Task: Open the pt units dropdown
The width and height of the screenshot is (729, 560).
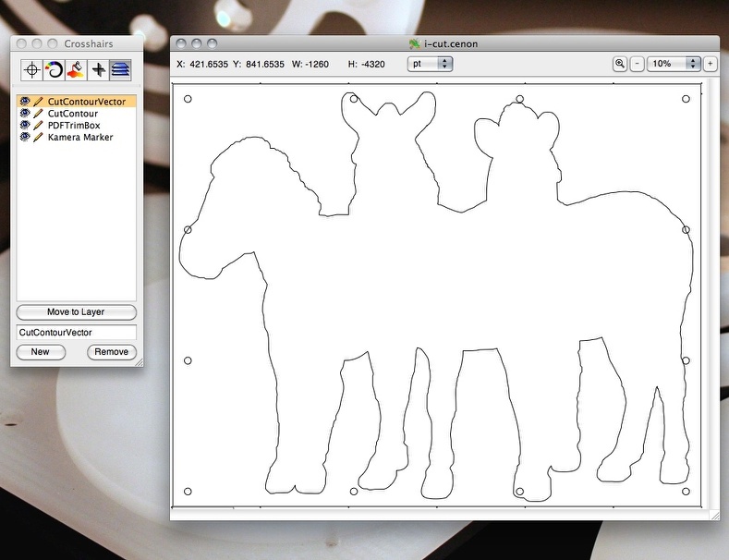Action: (430, 64)
